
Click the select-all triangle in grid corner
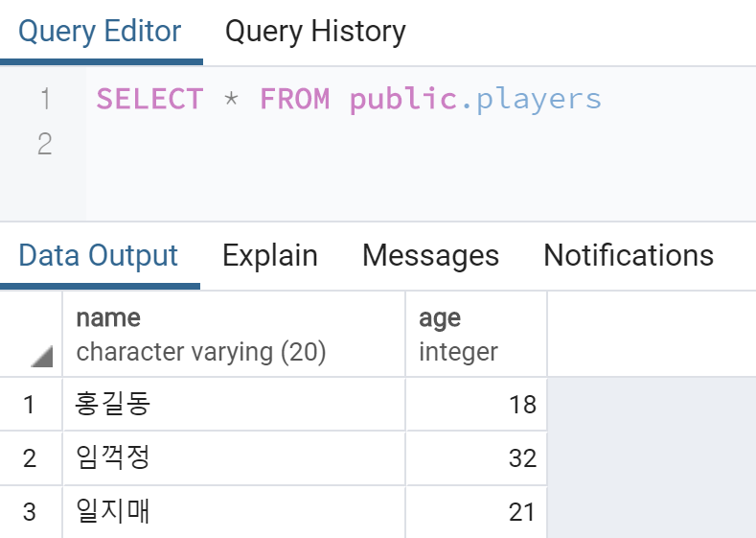41,356
